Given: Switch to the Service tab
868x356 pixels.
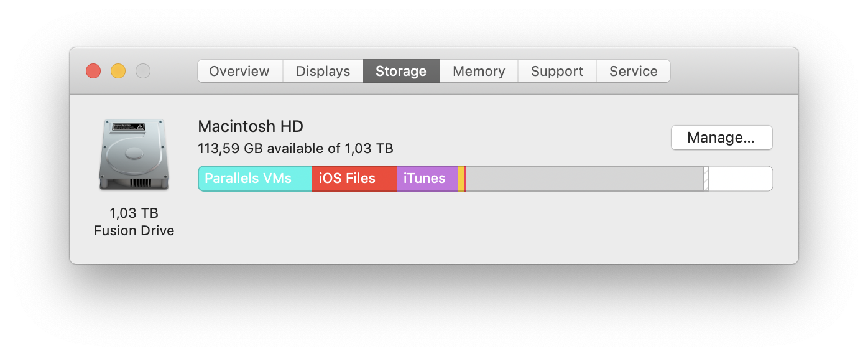Looking at the screenshot, I should pyautogui.click(x=633, y=71).
